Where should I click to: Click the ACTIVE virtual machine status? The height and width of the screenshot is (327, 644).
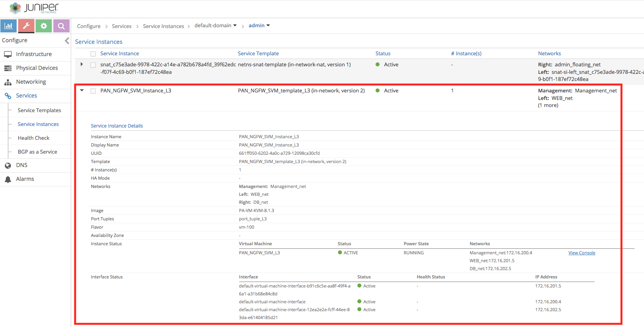click(348, 253)
